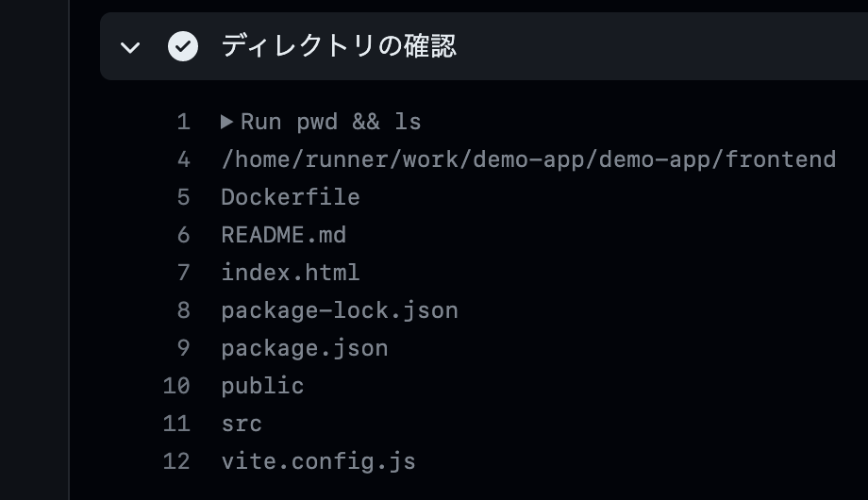Select log line number 1
Image resolution: width=868 pixels, height=500 pixels.
(x=183, y=122)
